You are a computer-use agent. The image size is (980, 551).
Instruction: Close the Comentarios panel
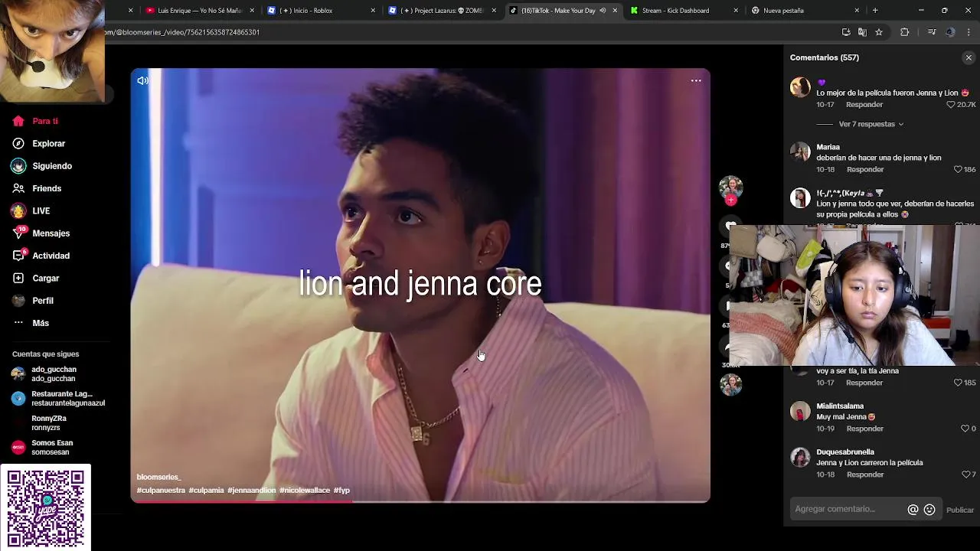coord(969,57)
